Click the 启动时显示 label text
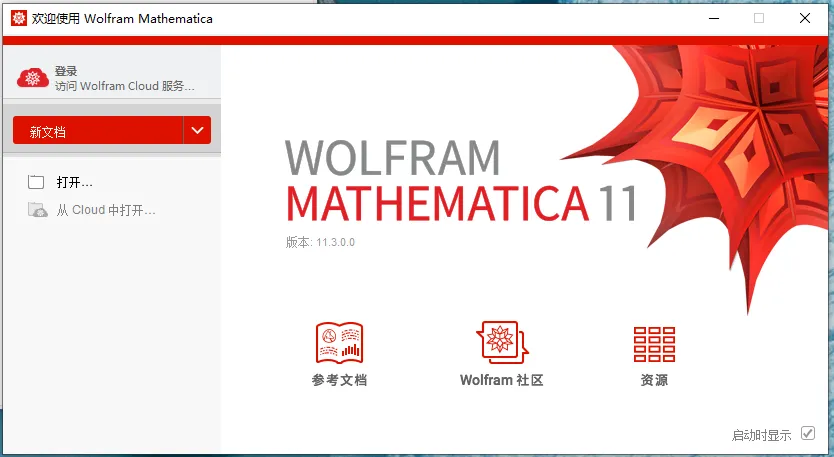The width and height of the screenshot is (834, 457). pyautogui.click(x=762, y=435)
